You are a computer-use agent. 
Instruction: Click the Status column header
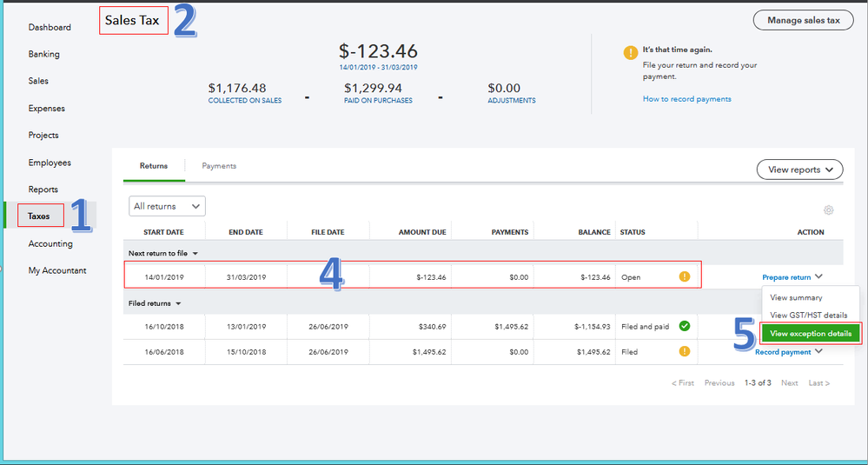click(633, 233)
